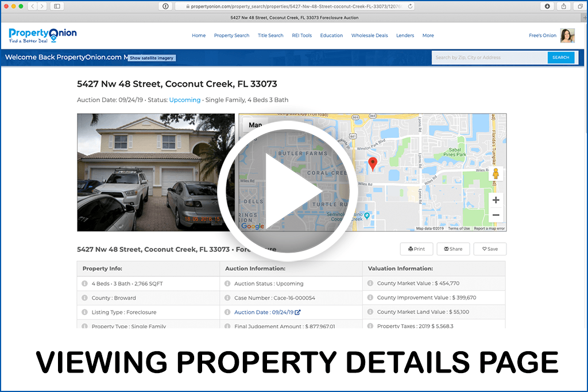Image resolution: width=588 pixels, height=392 pixels.
Task: Open the Free's Onion account menu
Action: coord(542,35)
